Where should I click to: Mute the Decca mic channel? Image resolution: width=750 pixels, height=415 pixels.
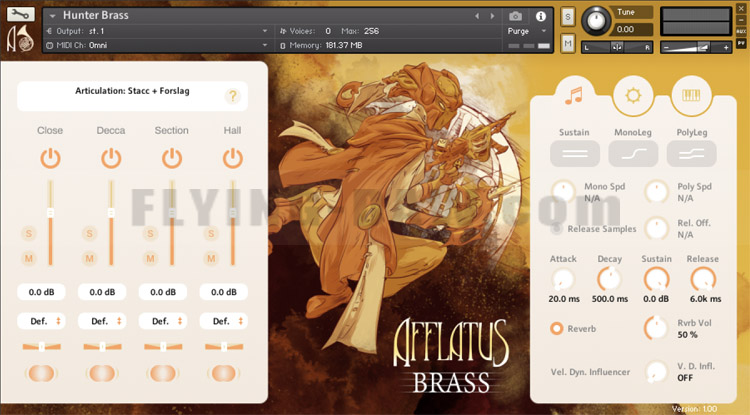pyautogui.click(x=89, y=259)
